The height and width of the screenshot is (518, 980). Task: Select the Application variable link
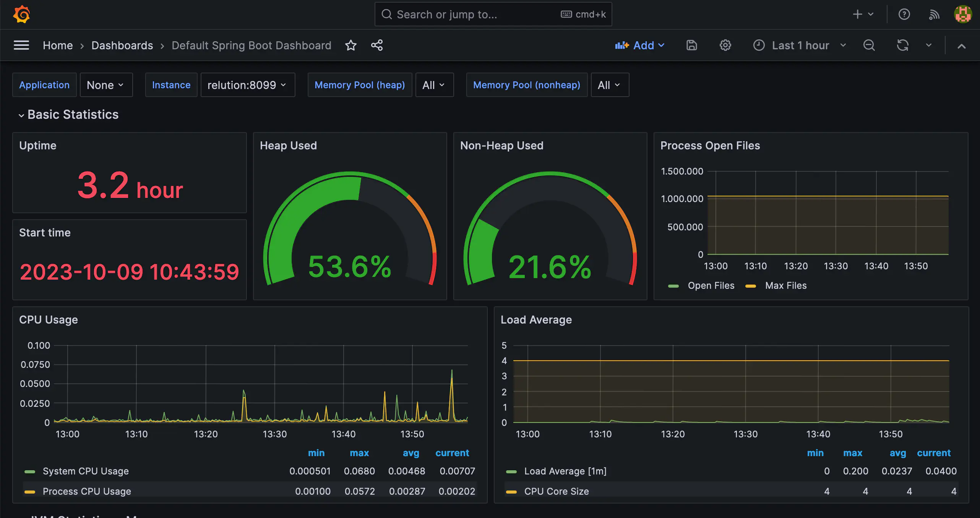point(44,85)
